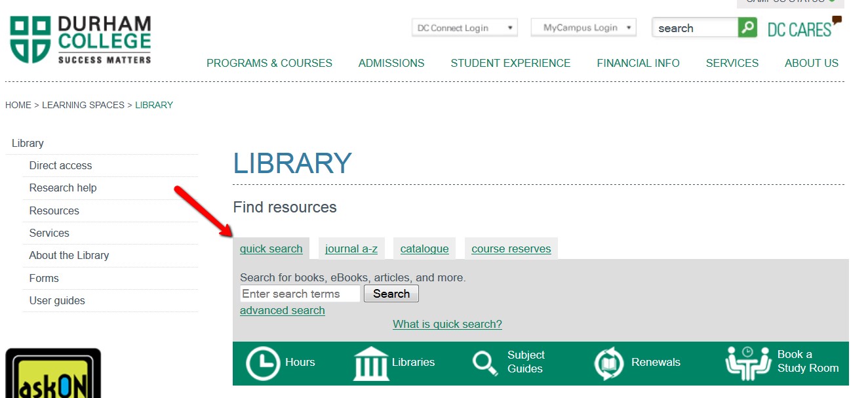
Task: Open Programs & Courses menu
Action: [x=269, y=63]
